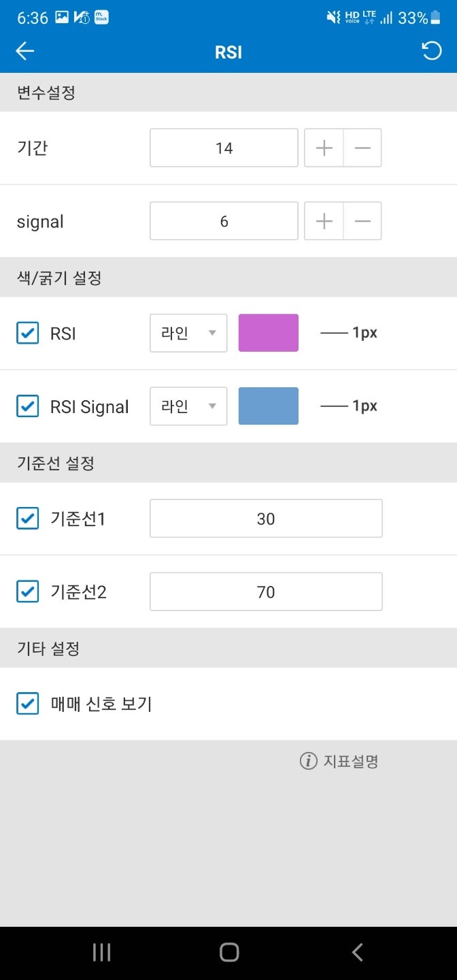Viewport: 457px width, 980px height.
Task: Select the blue RSI Signal color swatch
Action: click(x=268, y=406)
